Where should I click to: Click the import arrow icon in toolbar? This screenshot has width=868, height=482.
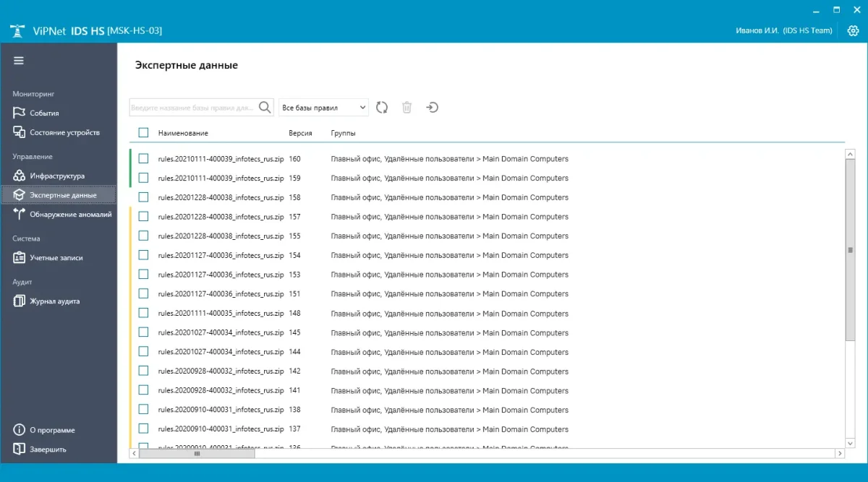(x=432, y=107)
